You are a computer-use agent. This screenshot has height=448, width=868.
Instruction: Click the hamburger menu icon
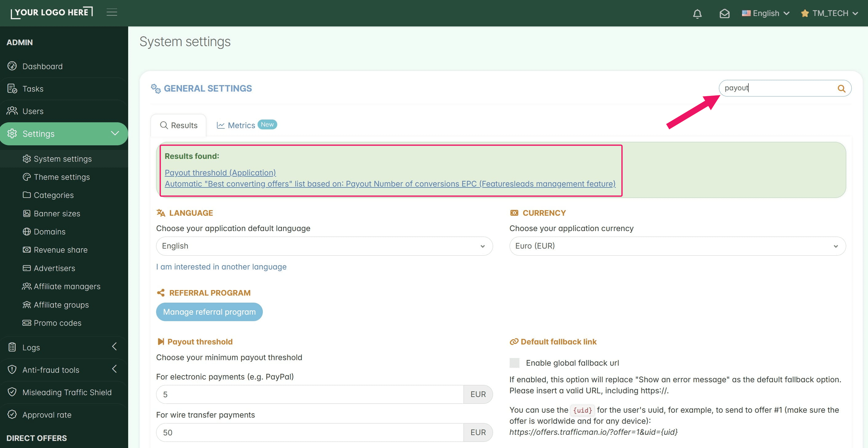point(112,13)
